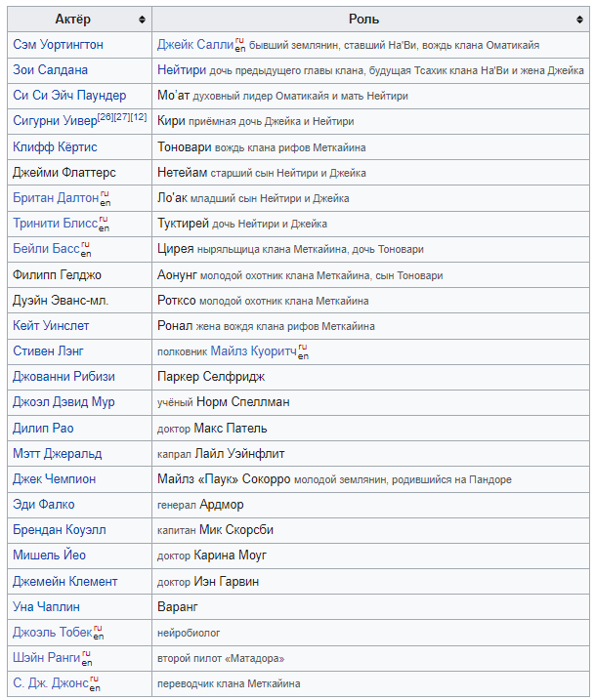
Task: Click the Майлз «Паук» Сокорро role text
Action: pos(224,479)
